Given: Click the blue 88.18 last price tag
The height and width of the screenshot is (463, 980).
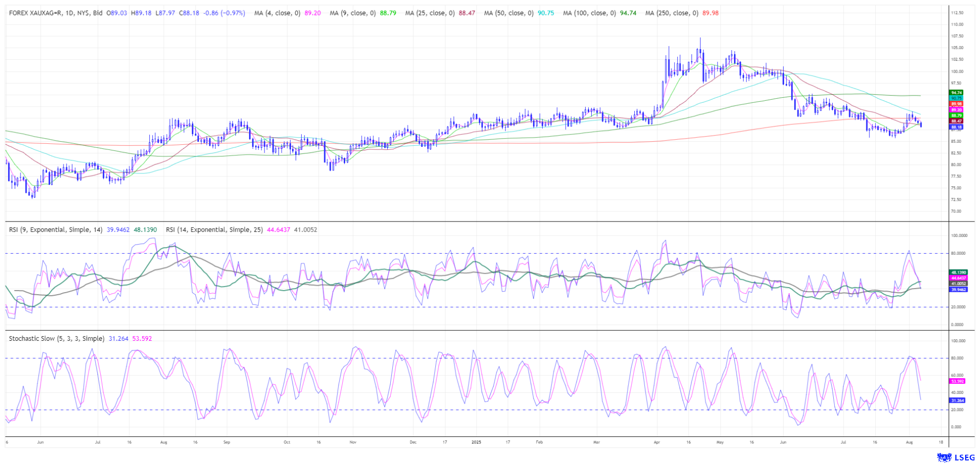Looking at the screenshot, I should pyautogui.click(x=956, y=127).
